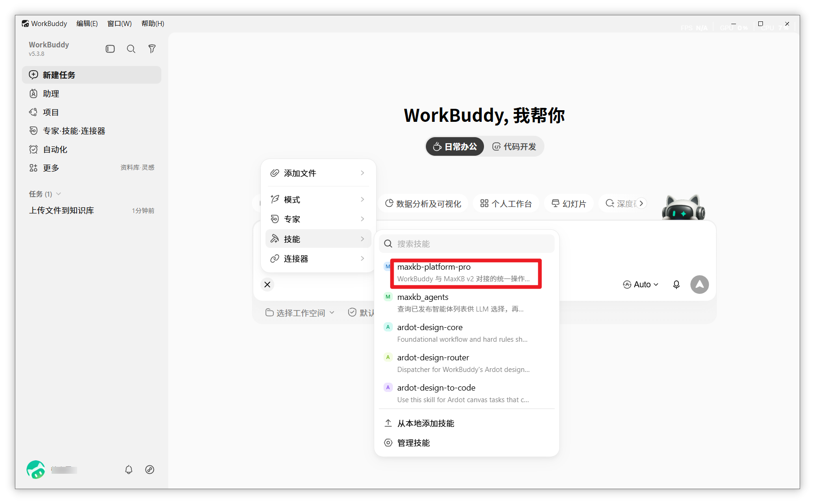Click the 1分钟前 timestamp
The image size is (815, 504).
[143, 211]
